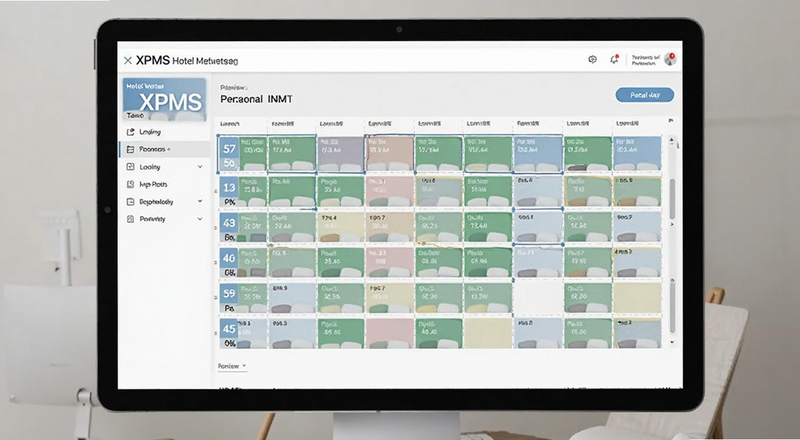Click the Peraonal INMT page heading
The image size is (800, 440).
[x=256, y=99]
